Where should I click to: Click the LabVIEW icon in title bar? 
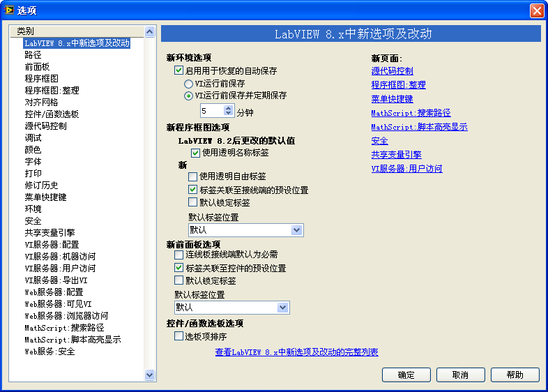(9, 10)
